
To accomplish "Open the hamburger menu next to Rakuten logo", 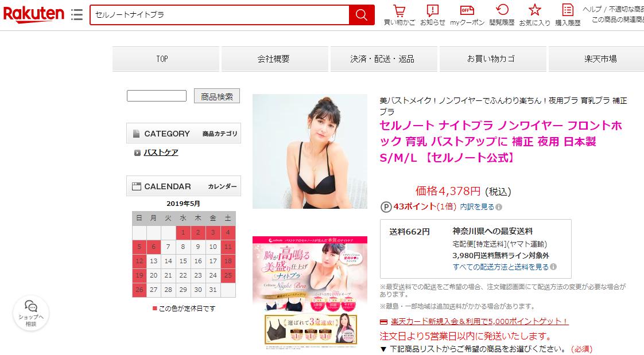I will (x=77, y=15).
